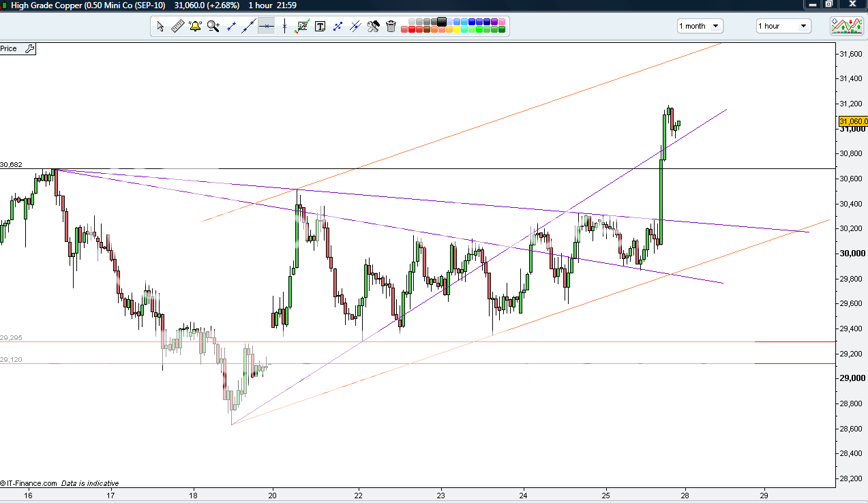
Task: Select the ruler measurement tool
Action: (177, 26)
